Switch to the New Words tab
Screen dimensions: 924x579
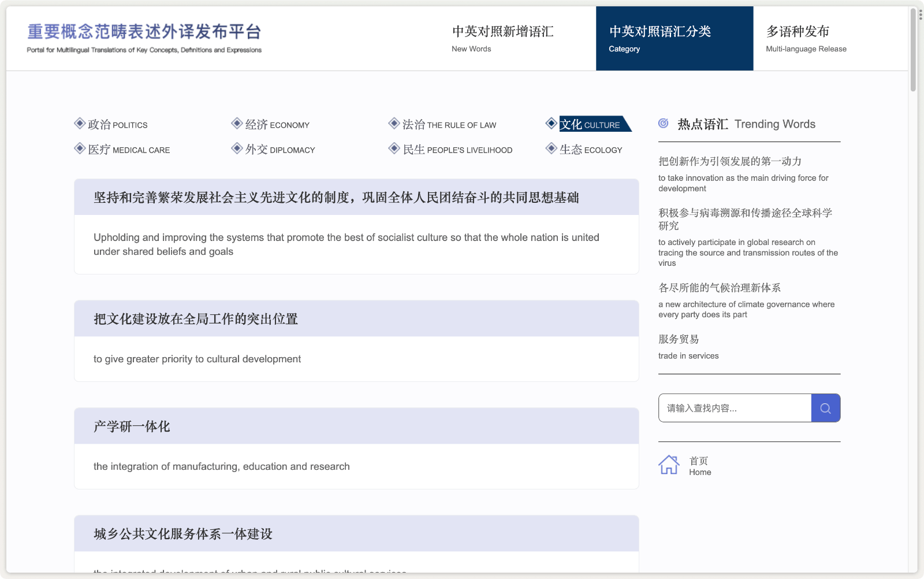pyautogui.click(x=502, y=38)
